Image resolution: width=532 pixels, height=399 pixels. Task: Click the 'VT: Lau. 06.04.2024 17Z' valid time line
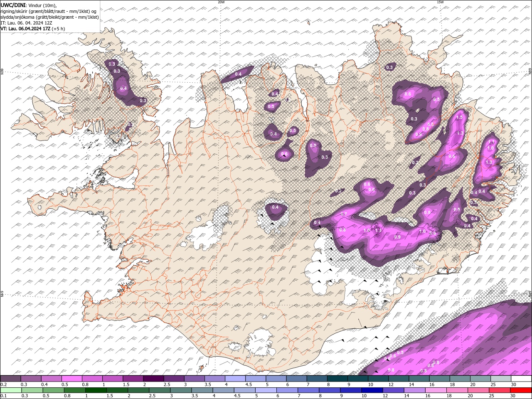[25, 29]
